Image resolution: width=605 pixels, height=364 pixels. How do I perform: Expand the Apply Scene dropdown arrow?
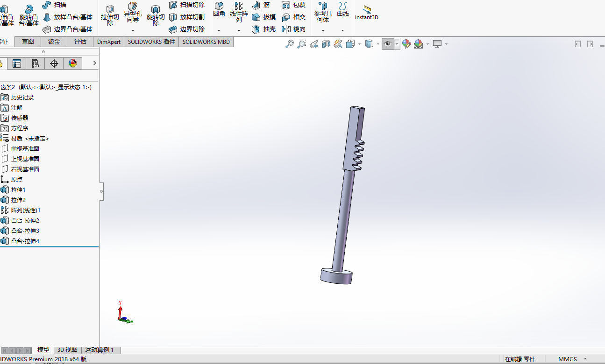427,44
